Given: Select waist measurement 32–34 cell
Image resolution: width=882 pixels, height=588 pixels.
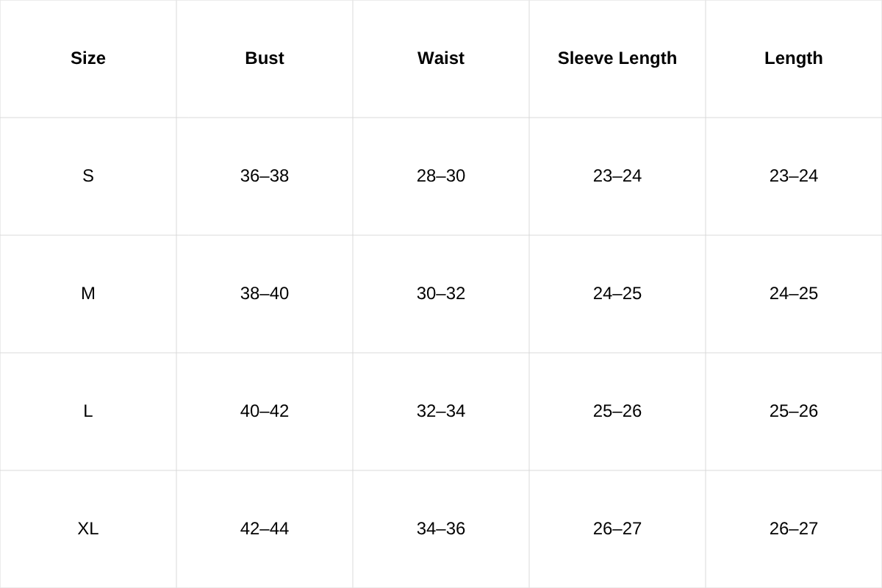Looking at the screenshot, I should pos(441,411).
